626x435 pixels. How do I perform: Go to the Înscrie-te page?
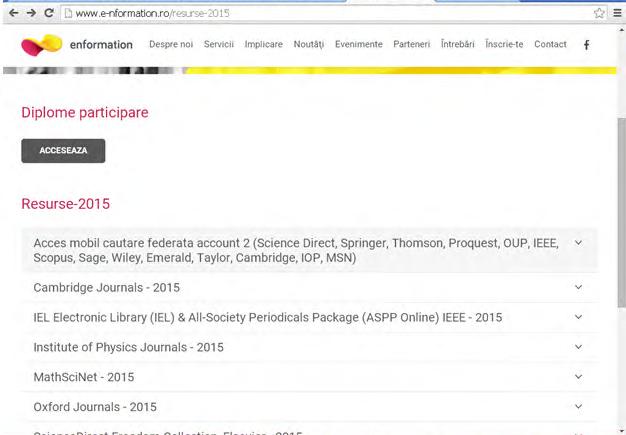(x=504, y=44)
